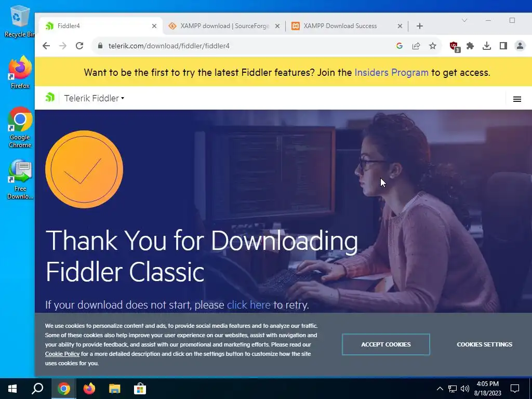The image size is (532, 399).
Task: Close the Fiddler4 tab
Action: [154, 26]
